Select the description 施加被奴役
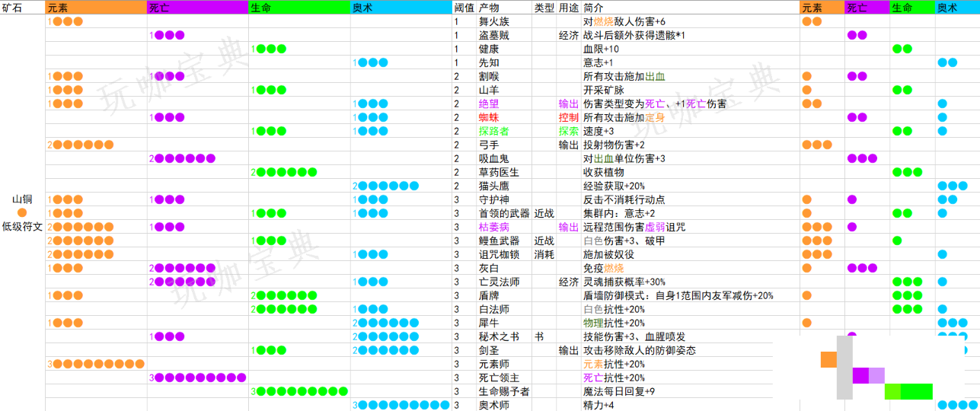Screen dimensions: 980x411 pyautogui.click(x=609, y=254)
